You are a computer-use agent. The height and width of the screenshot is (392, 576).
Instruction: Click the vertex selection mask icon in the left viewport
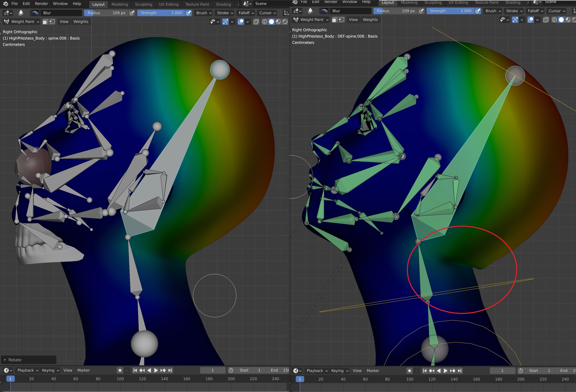pyautogui.click(x=52, y=22)
